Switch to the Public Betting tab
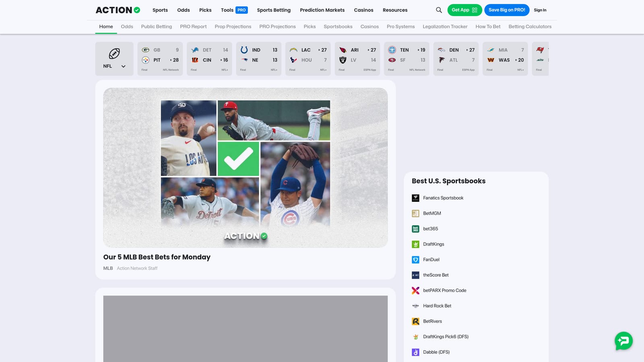 coord(157,27)
